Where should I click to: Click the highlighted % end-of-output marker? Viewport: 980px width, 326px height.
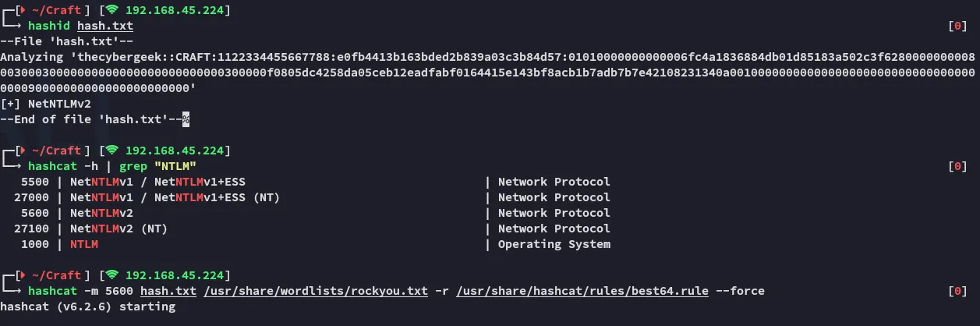pyautogui.click(x=186, y=119)
